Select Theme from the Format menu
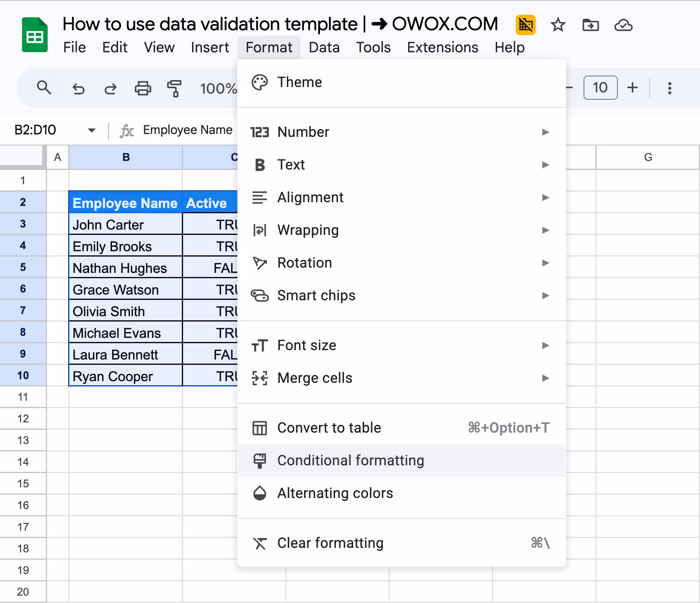 [300, 82]
